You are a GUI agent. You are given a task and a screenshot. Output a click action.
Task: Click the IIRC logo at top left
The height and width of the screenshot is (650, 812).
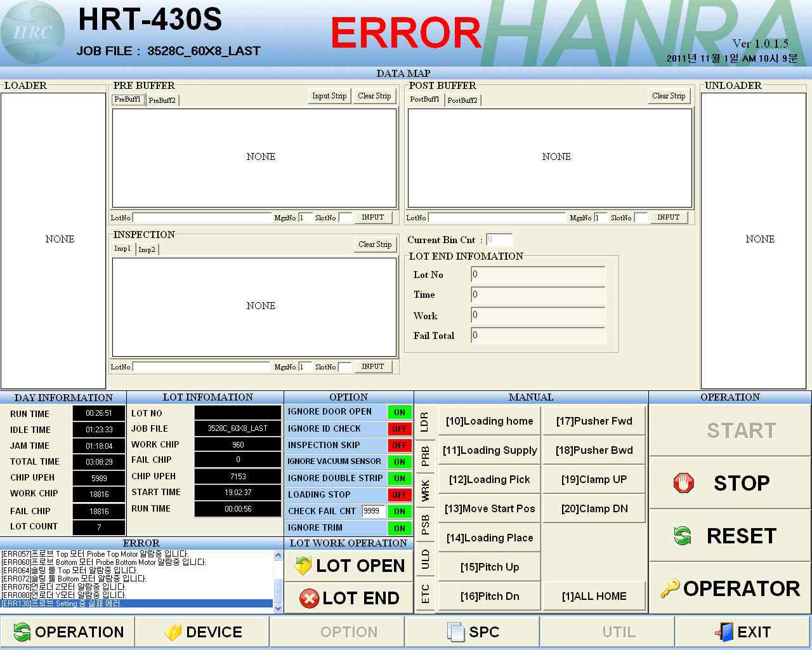pos(32,32)
